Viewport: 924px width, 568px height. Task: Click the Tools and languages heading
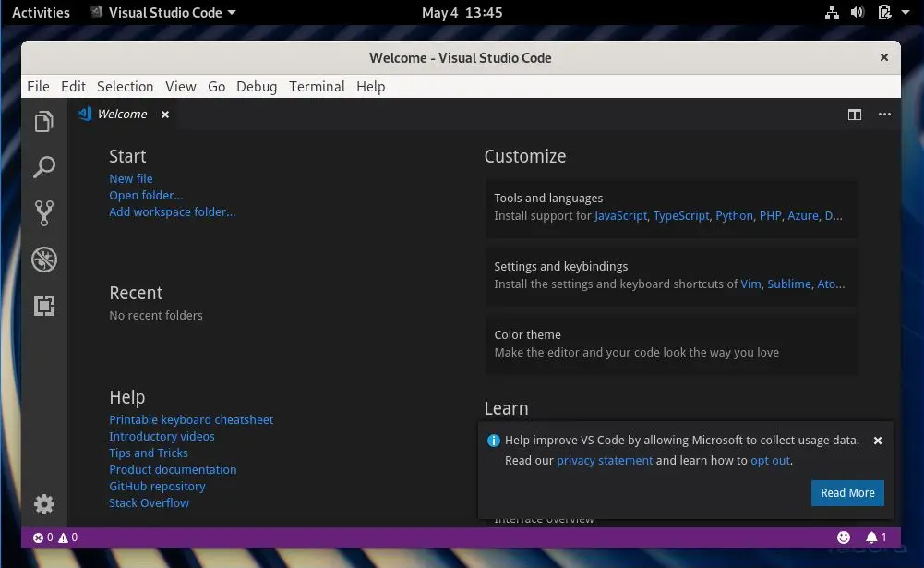(x=548, y=199)
